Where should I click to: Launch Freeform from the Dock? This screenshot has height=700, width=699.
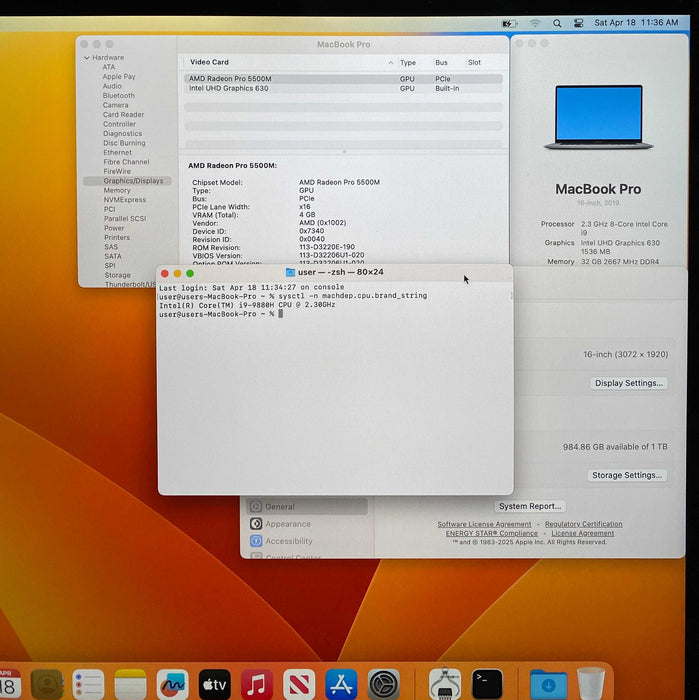(x=172, y=684)
